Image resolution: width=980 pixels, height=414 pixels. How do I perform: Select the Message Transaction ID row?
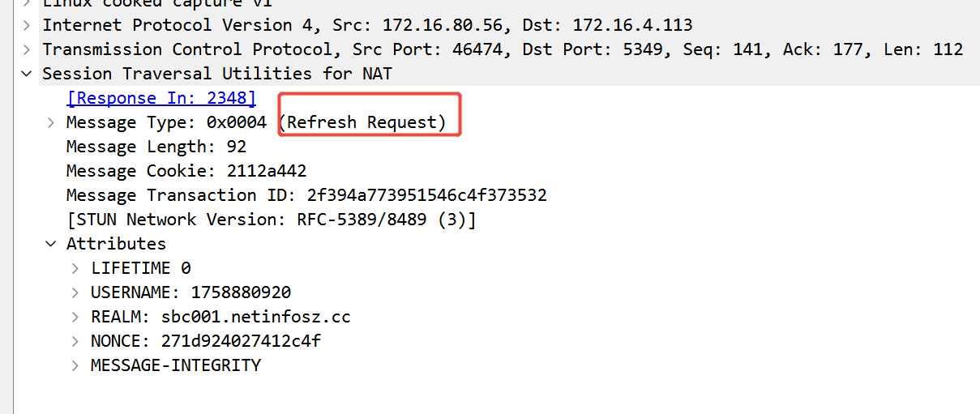pos(306,195)
